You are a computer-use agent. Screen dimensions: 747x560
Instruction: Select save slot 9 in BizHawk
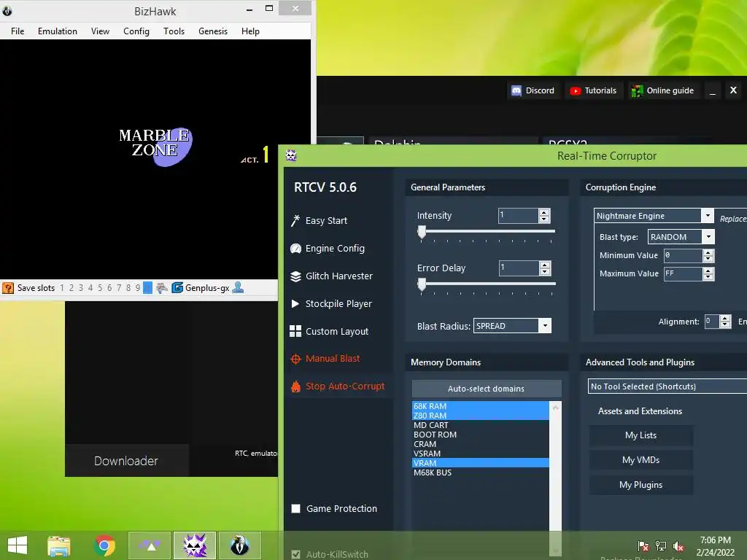(138, 287)
